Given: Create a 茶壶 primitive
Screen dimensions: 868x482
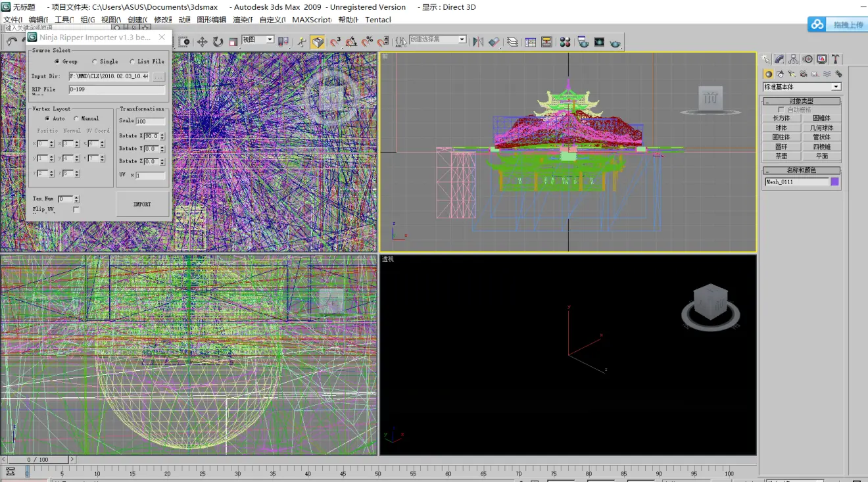Looking at the screenshot, I should [x=781, y=157].
